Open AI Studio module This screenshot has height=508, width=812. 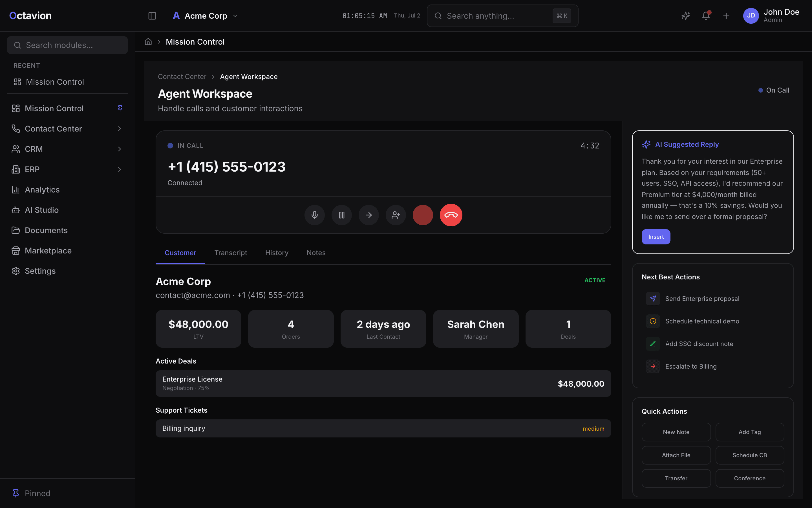point(67,210)
